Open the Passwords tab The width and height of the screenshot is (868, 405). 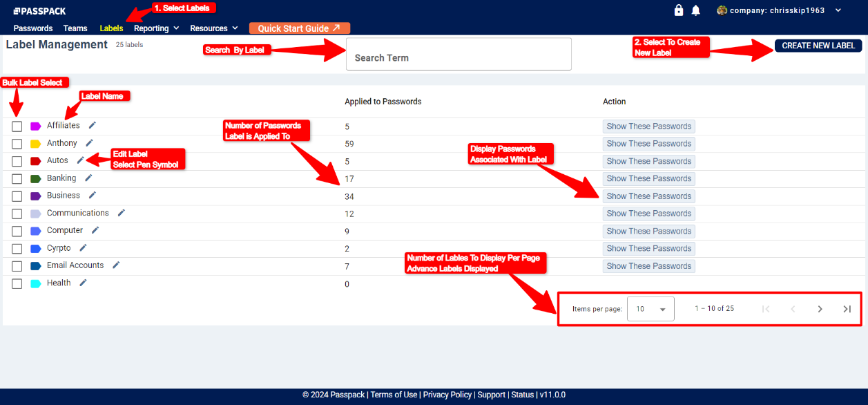[x=33, y=28]
